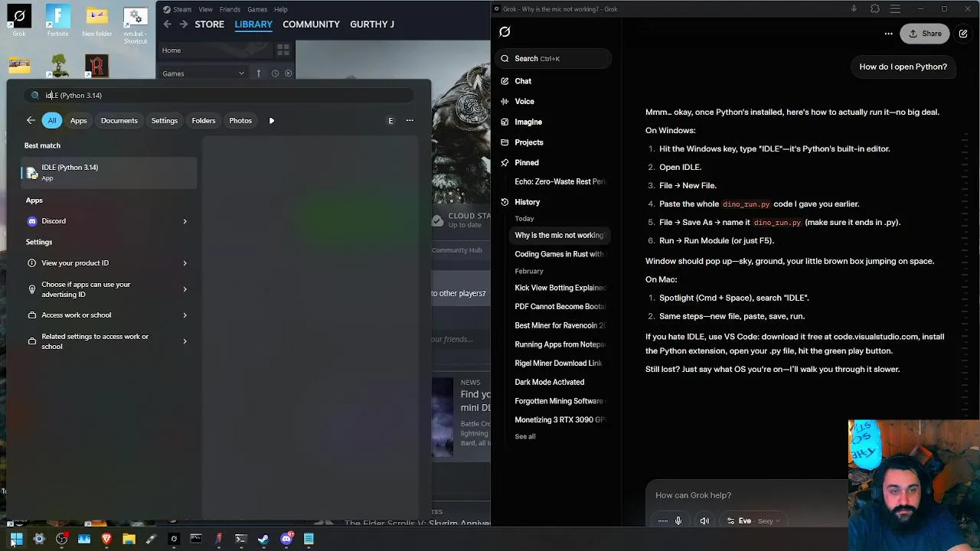Open IDLE (Python 3.14) best match result
980x551 pixels.
click(108, 172)
